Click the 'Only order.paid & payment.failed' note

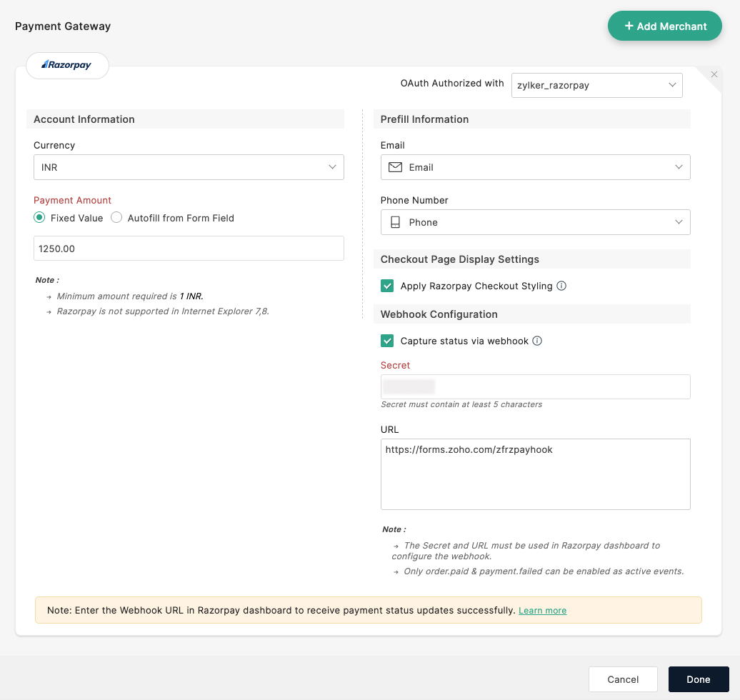coord(544,571)
